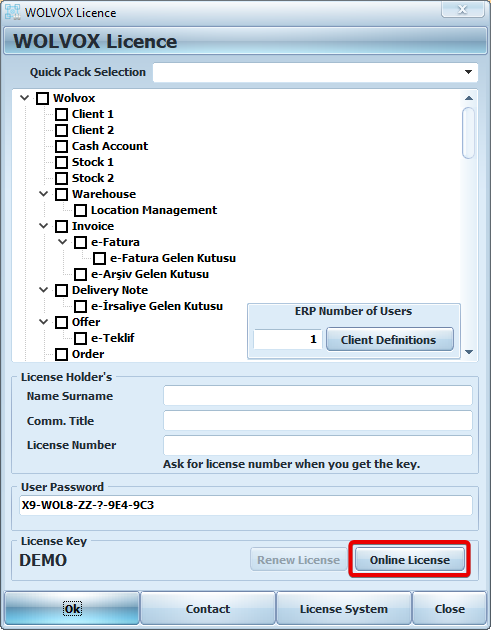Open Client Definitions

(390, 340)
